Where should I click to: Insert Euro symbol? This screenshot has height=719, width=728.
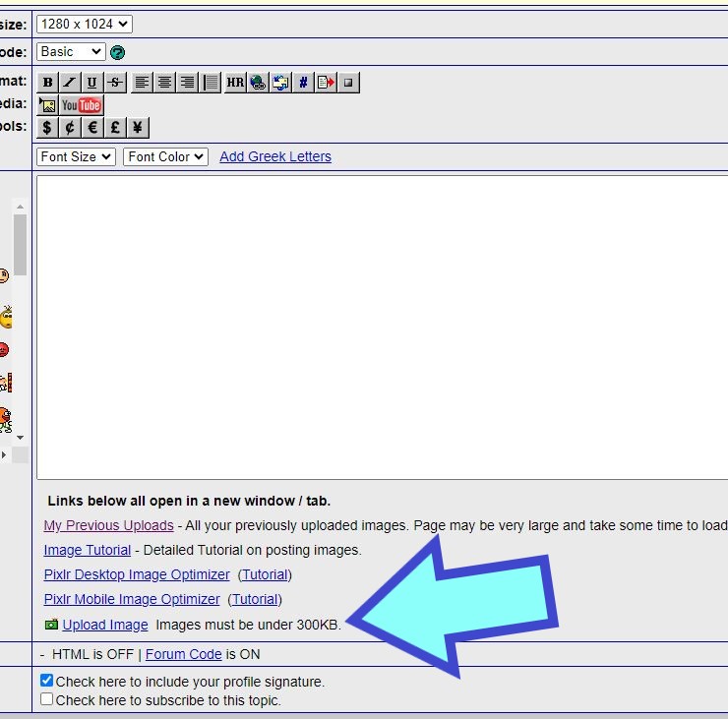(x=92, y=128)
